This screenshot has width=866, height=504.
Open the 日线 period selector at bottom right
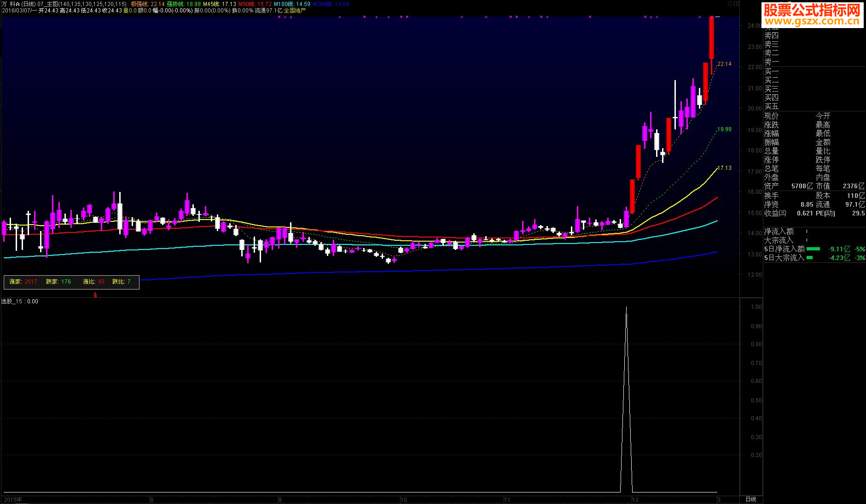(x=751, y=499)
